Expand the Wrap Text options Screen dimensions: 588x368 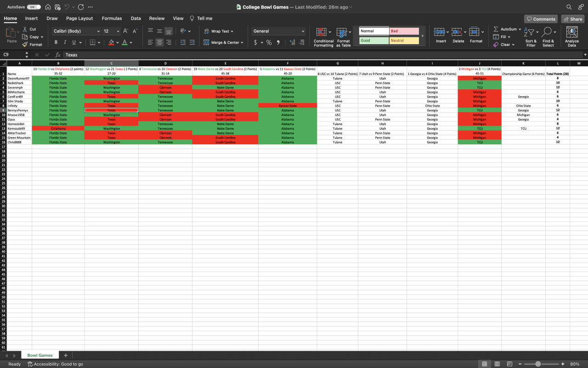[232, 31]
